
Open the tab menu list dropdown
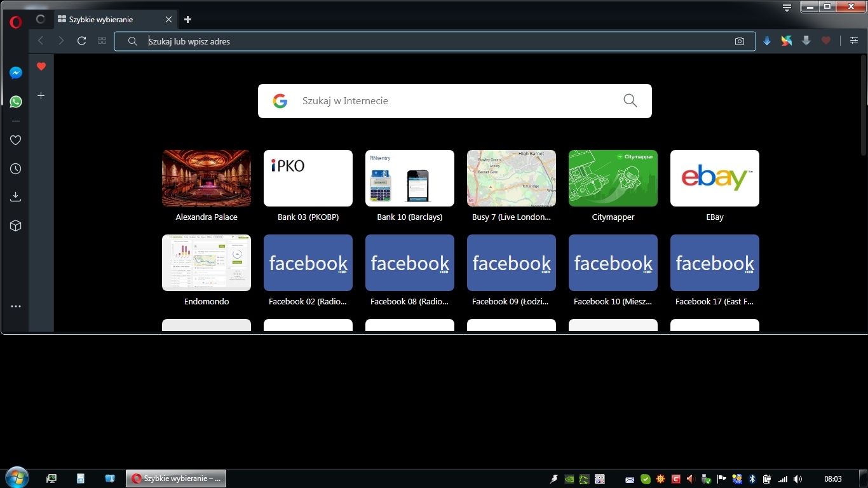[x=787, y=8]
